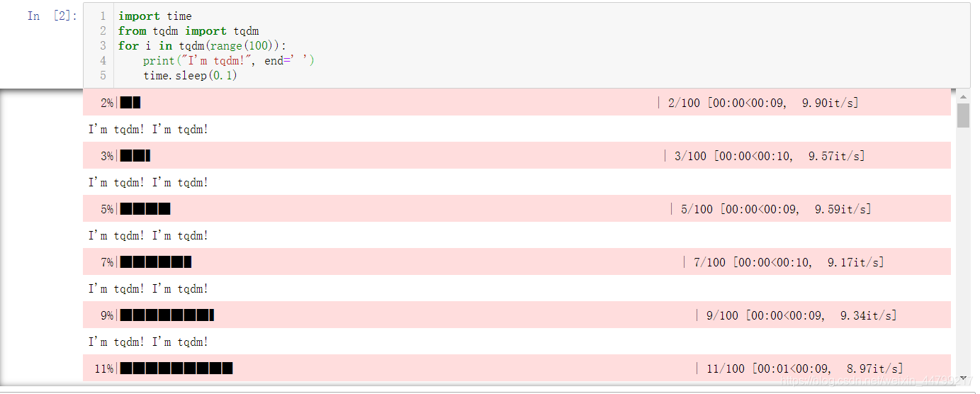Click the print("I'm tqdm!") code line

(228, 61)
